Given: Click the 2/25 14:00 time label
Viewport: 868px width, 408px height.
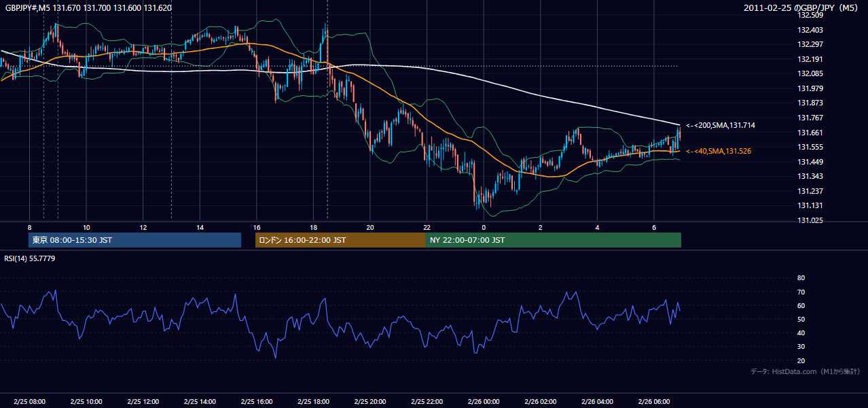Looking at the screenshot, I should pyautogui.click(x=200, y=402).
